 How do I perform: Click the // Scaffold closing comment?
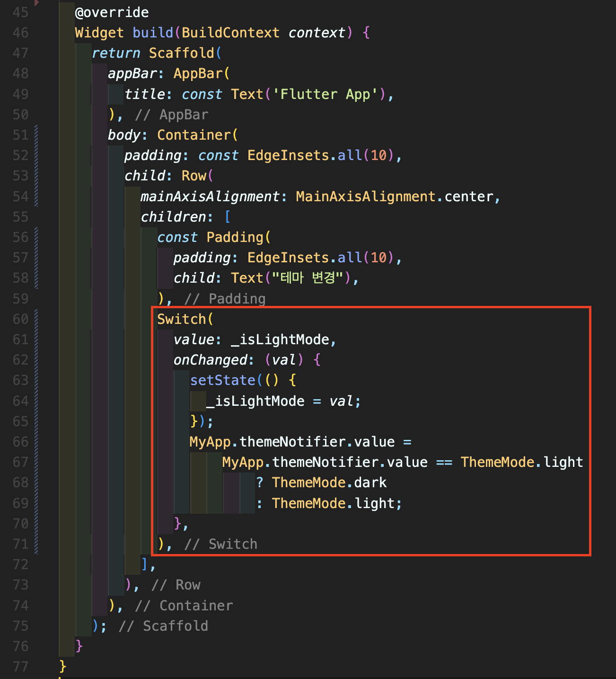pyautogui.click(x=164, y=626)
